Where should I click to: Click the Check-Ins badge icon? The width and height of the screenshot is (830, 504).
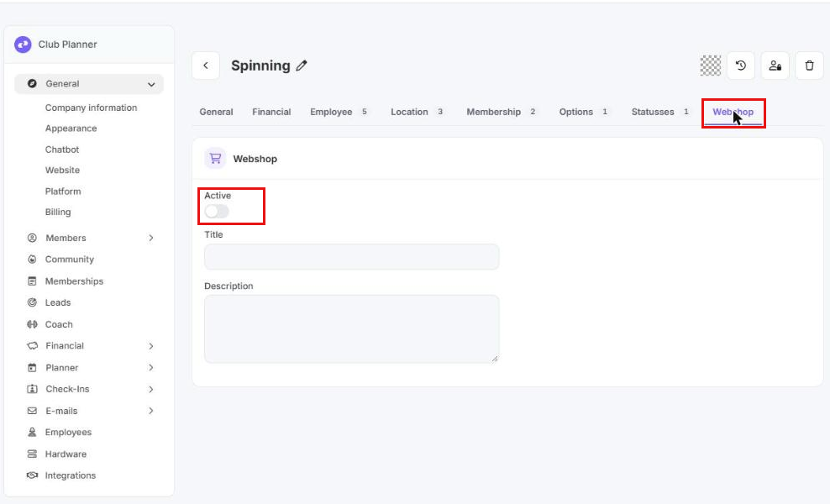[x=32, y=389]
